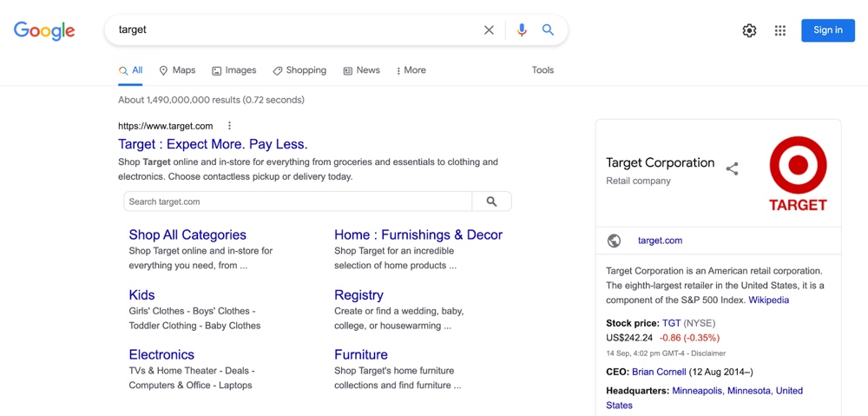Start voice search with the microphone icon
The image size is (868, 416).
522,30
